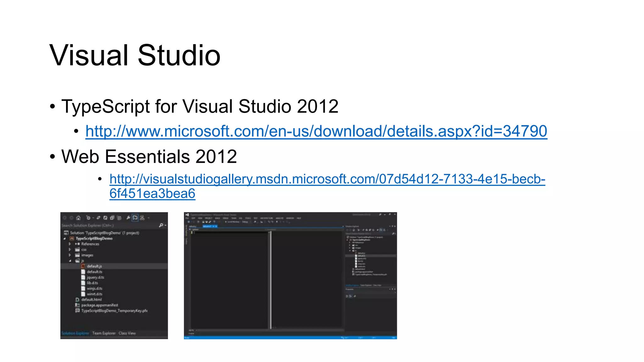The height and width of the screenshot is (362, 644).
Task: Click the Refresh icon in Solution Explorer
Action: (105, 218)
